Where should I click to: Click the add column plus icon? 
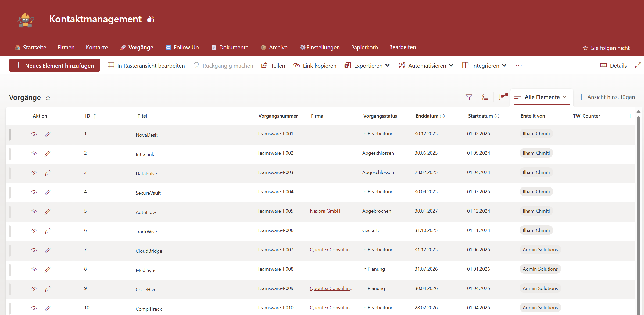(x=630, y=116)
